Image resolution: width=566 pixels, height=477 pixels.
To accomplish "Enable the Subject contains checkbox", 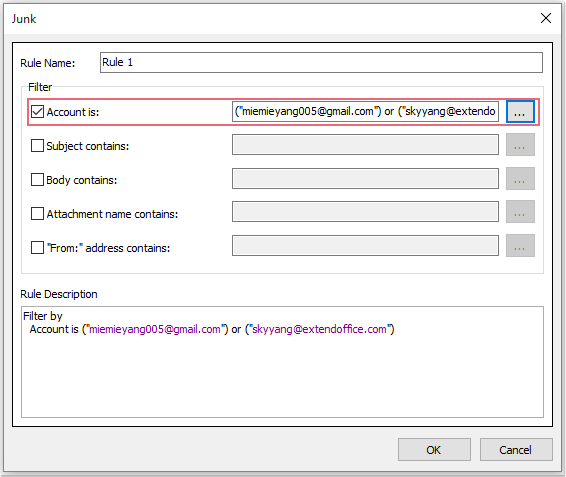I will 37,146.
